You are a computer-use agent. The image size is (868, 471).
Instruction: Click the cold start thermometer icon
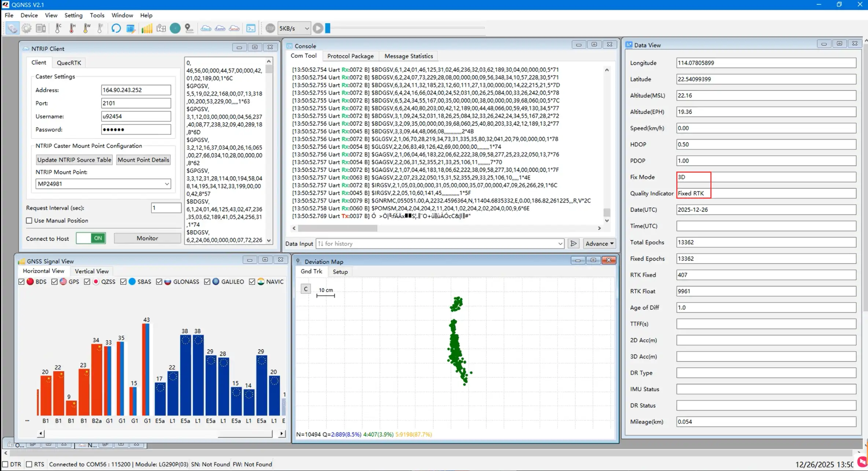click(58, 28)
